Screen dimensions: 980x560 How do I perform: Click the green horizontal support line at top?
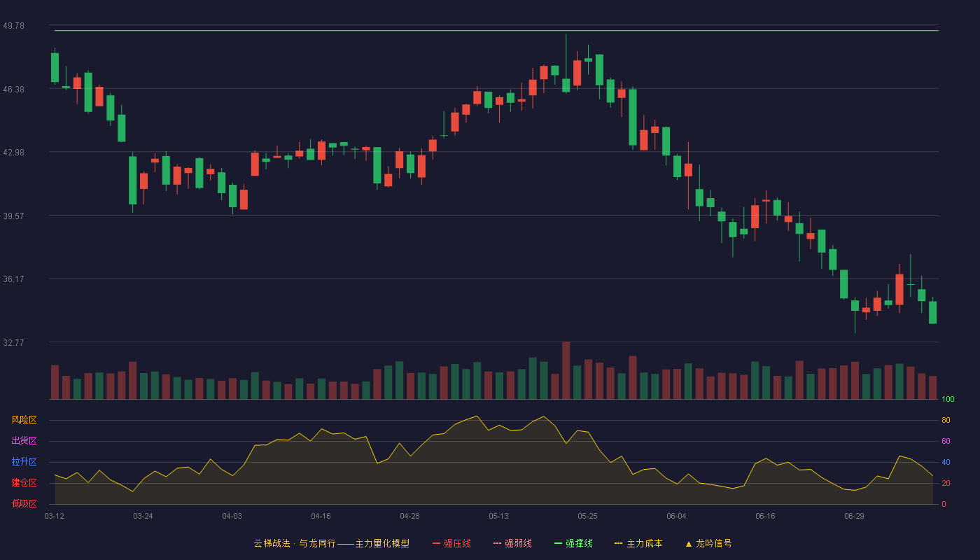[x=496, y=31]
